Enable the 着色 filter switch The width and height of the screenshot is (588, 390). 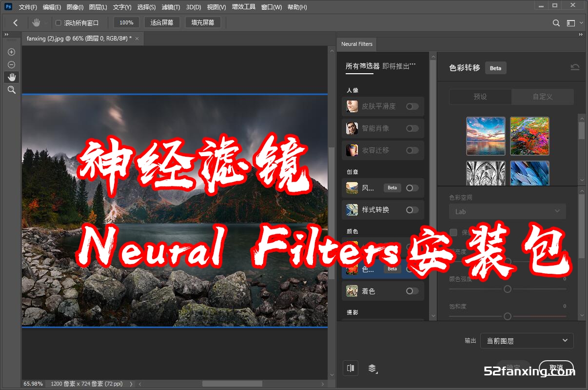[412, 291]
